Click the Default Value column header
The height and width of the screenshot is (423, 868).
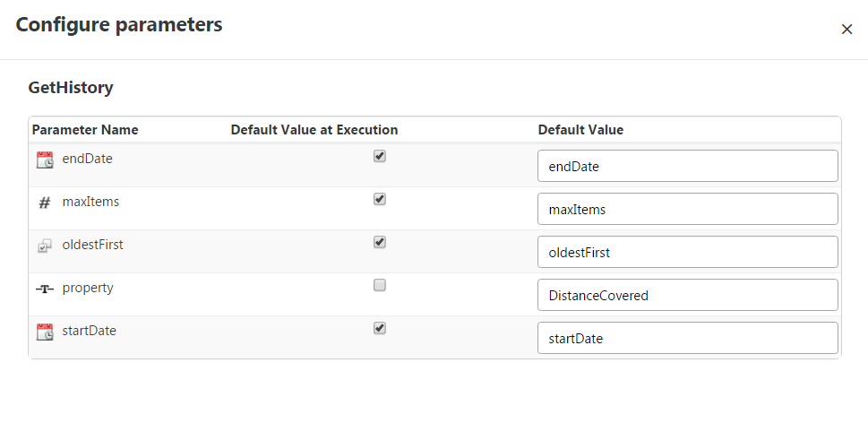click(x=580, y=130)
